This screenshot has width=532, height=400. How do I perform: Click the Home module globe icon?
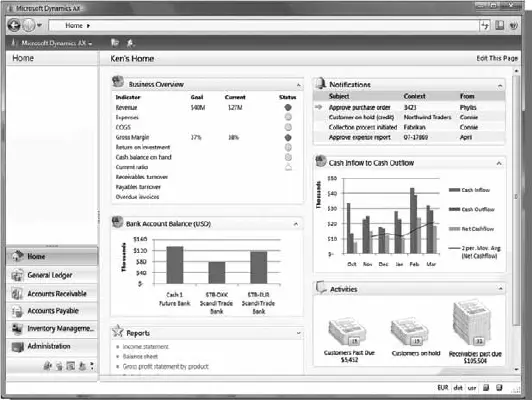tap(17, 256)
